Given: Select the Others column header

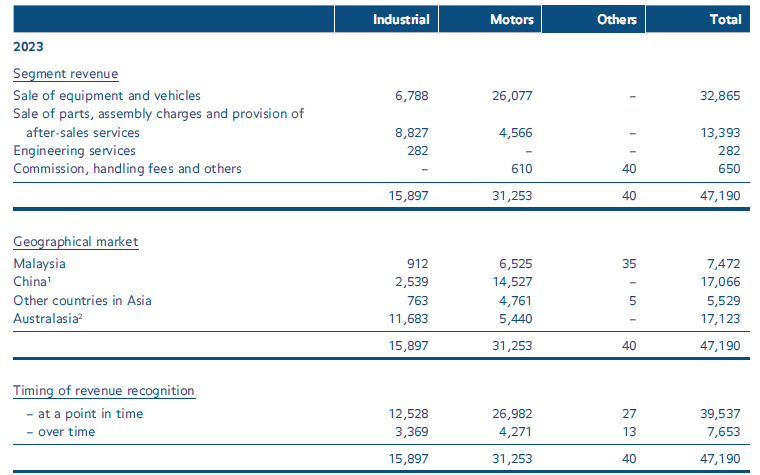Looking at the screenshot, I should pos(616,19).
